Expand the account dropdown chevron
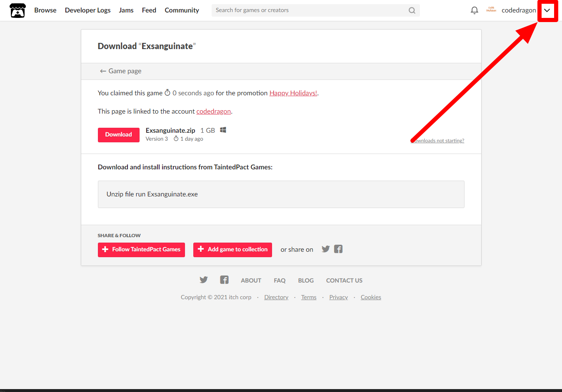Screen dimensions: 562x392 (547, 10)
